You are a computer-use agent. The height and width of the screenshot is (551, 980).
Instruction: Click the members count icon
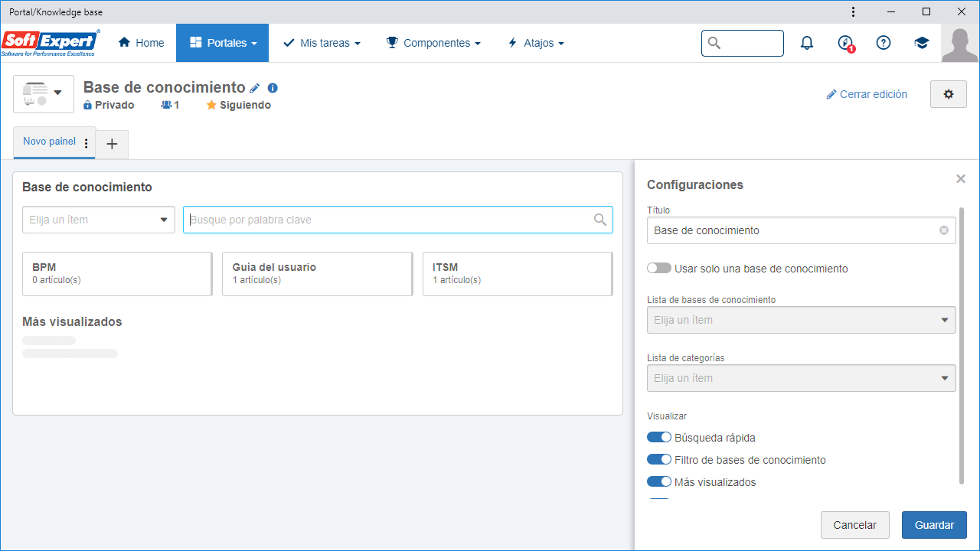[166, 105]
